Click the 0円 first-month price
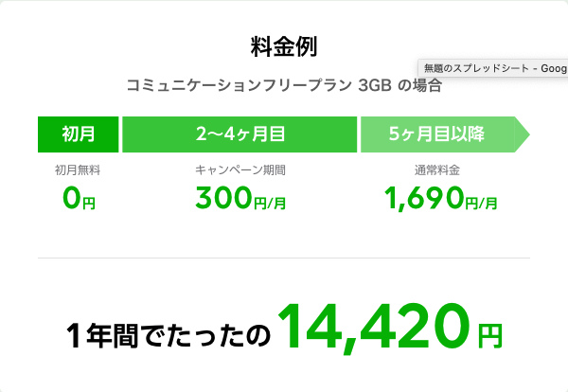The height and width of the screenshot is (392, 568). point(79,199)
